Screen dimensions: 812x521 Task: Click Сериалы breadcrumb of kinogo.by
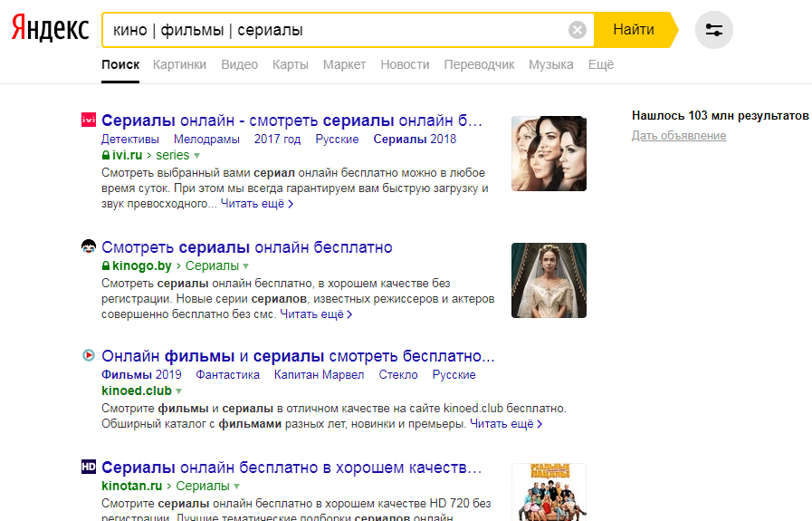point(213,266)
